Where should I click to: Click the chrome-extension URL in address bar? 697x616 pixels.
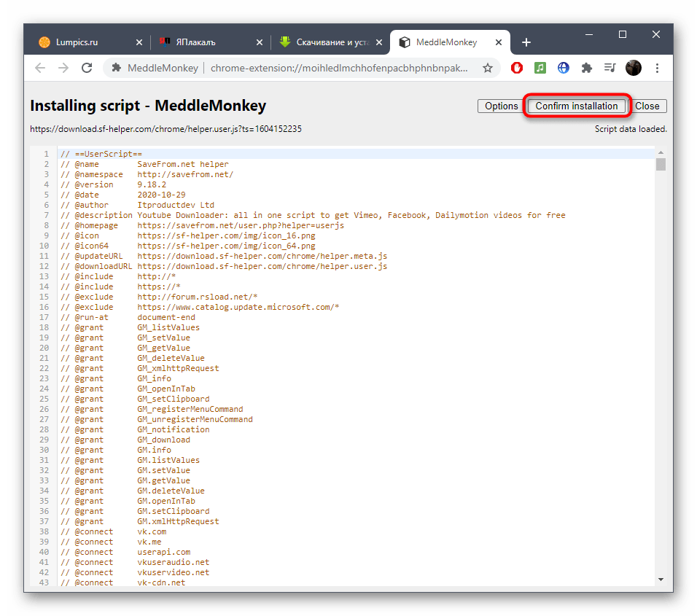(x=339, y=68)
